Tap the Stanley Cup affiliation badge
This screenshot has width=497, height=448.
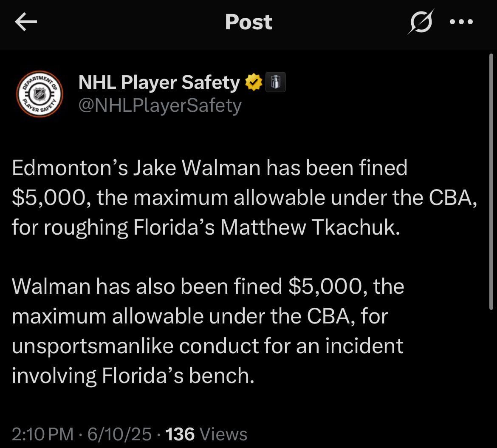[x=276, y=82]
